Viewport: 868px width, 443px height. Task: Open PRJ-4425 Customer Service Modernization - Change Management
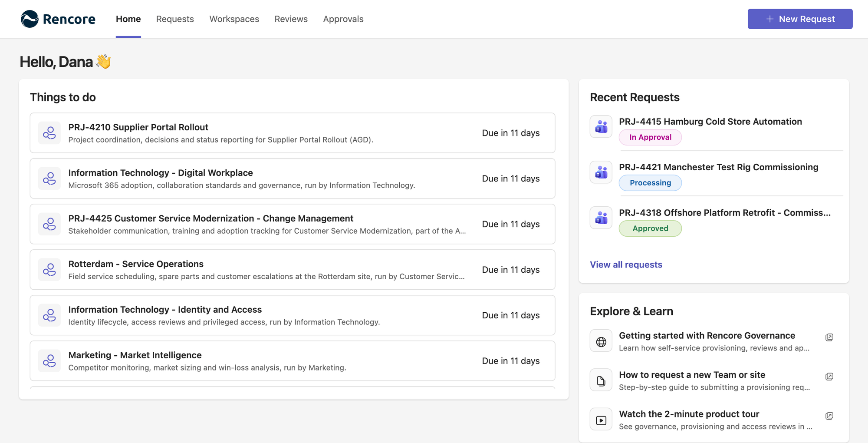[211, 218]
